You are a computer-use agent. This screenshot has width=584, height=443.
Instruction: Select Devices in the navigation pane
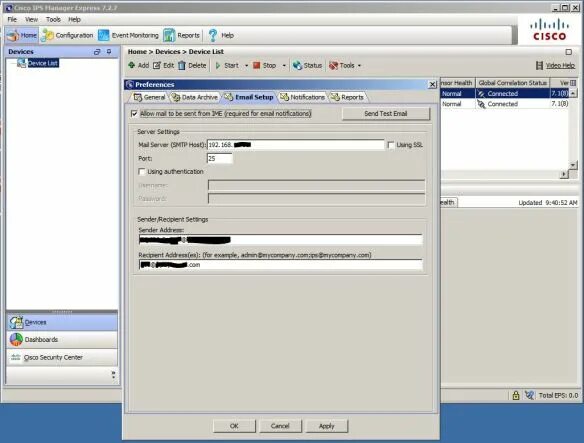[62, 322]
